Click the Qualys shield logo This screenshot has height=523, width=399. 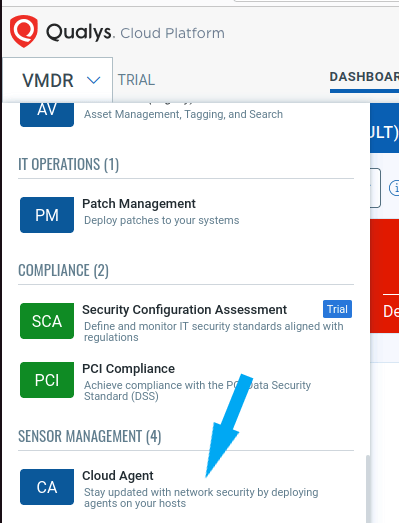(23, 31)
